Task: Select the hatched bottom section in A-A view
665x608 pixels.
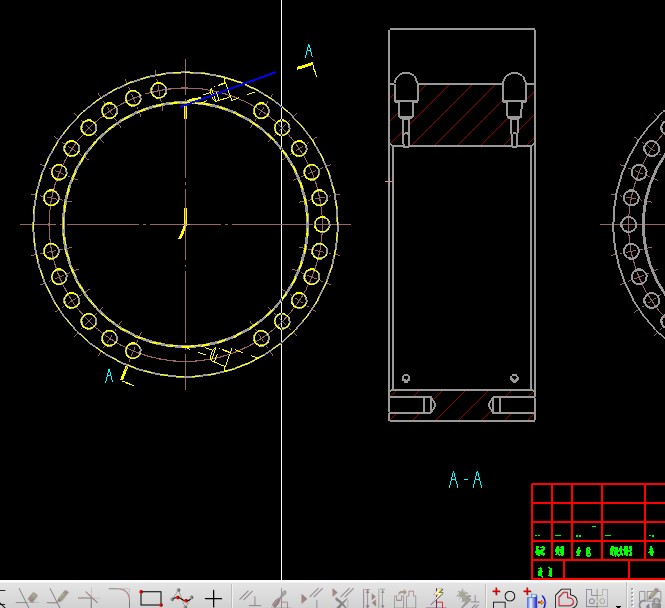Action: click(461, 405)
